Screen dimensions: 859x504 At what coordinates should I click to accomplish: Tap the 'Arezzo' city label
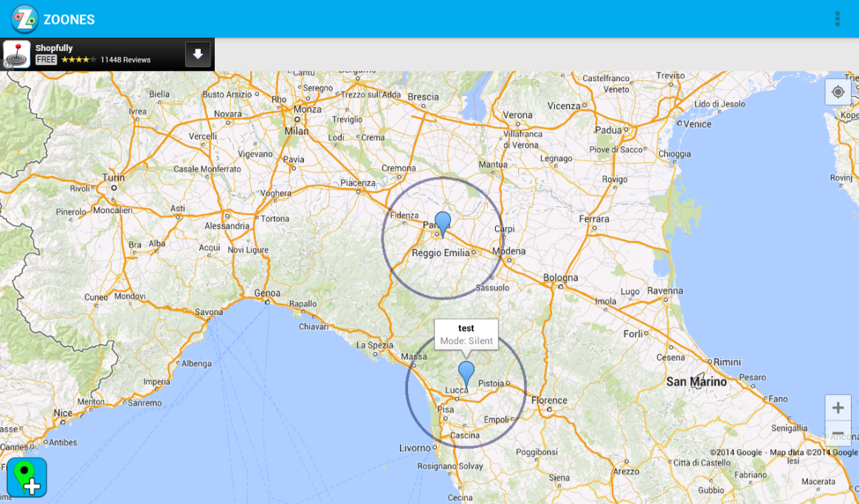(627, 471)
